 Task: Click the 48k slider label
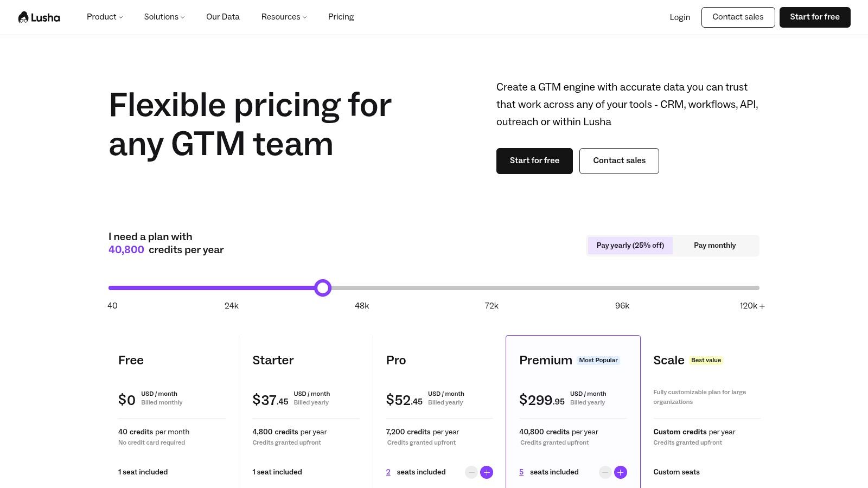pos(362,306)
